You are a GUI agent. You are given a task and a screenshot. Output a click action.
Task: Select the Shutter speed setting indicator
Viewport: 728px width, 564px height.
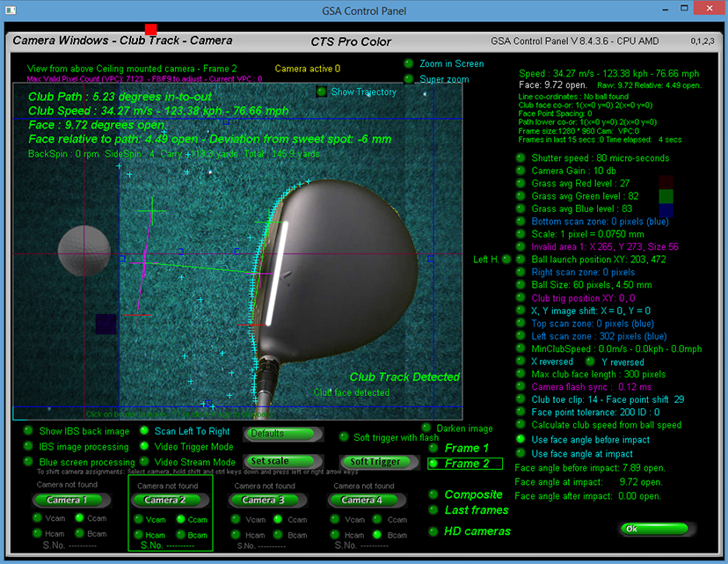pos(521,158)
